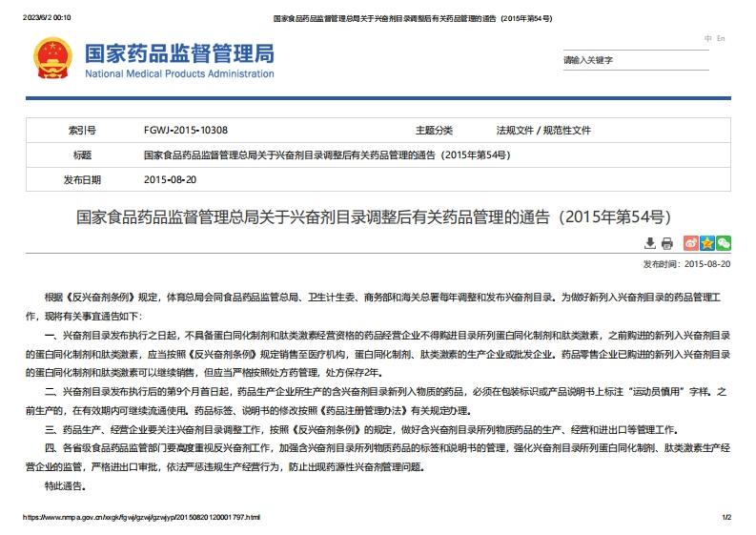Click the 发布日期 value 2015-08-20
The image size is (756, 535).
click(x=170, y=179)
